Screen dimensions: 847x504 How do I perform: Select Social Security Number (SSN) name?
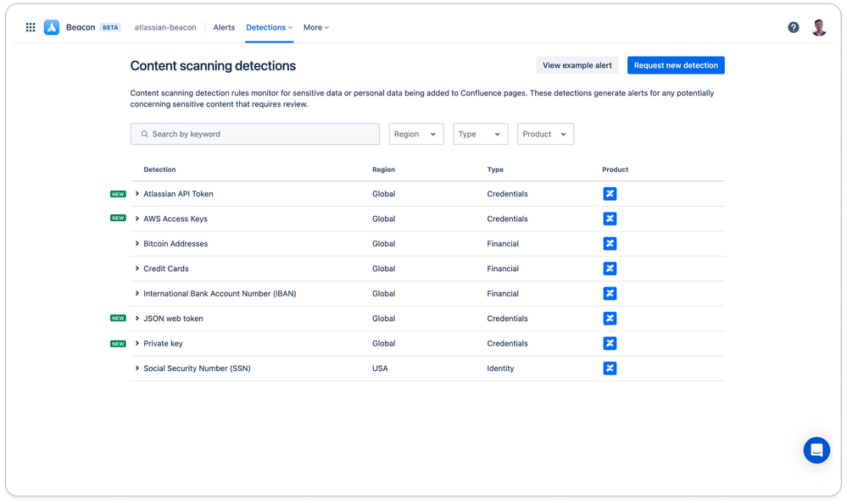coord(198,368)
